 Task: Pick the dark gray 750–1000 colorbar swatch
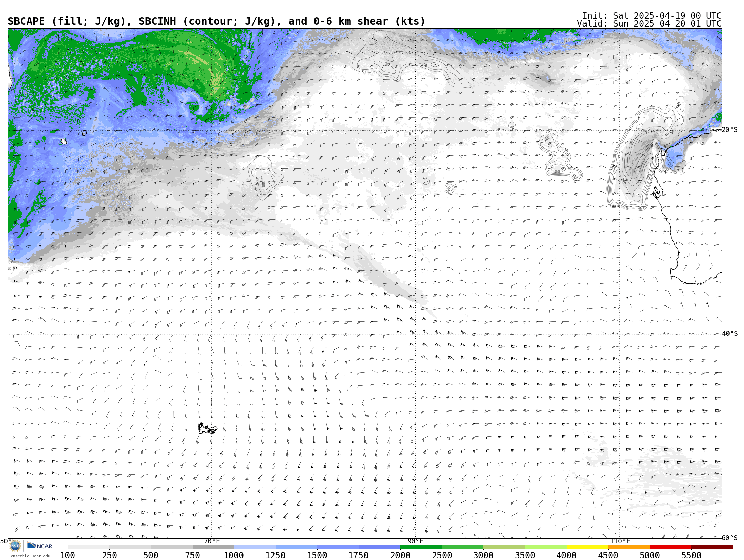[213, 547]
